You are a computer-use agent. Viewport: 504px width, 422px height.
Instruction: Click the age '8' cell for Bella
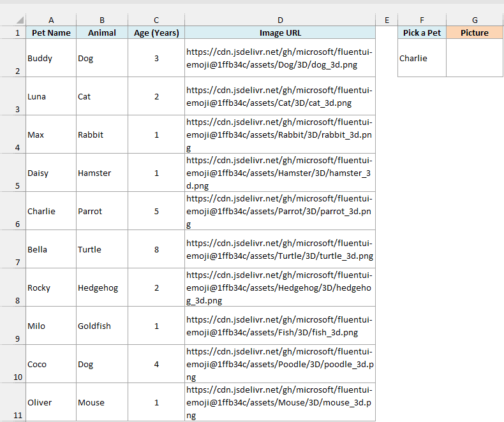coord(156,249)
